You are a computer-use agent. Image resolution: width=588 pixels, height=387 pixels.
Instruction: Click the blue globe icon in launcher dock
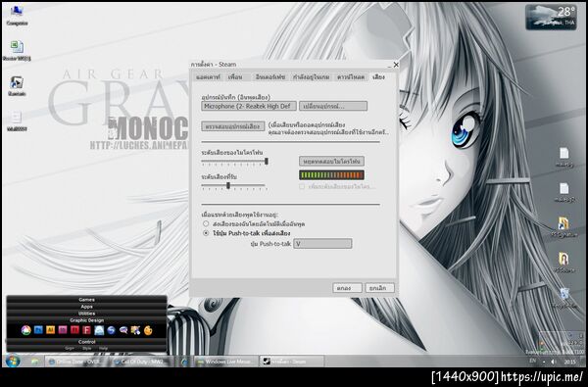pyautogui.click(x=111, y=330)
